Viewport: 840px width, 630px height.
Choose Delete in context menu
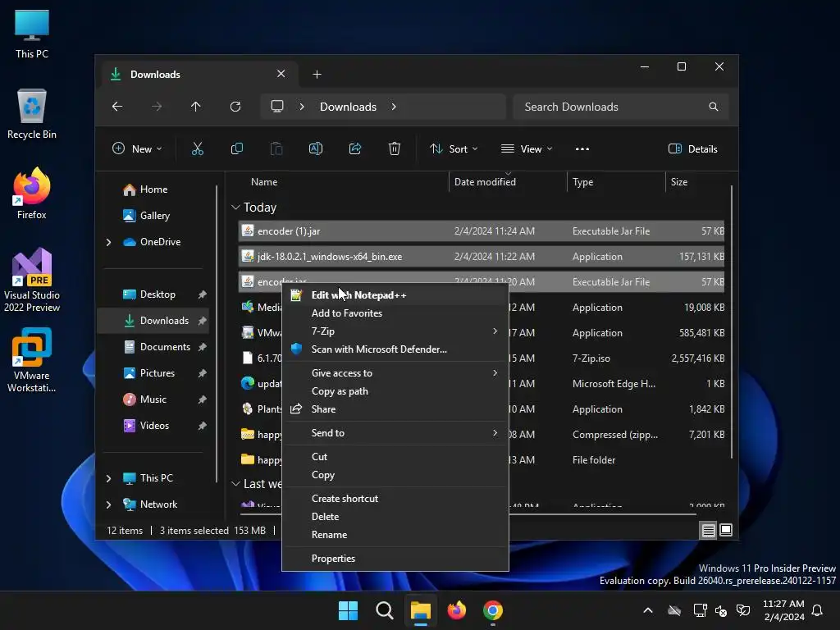[x=395, y=517]
